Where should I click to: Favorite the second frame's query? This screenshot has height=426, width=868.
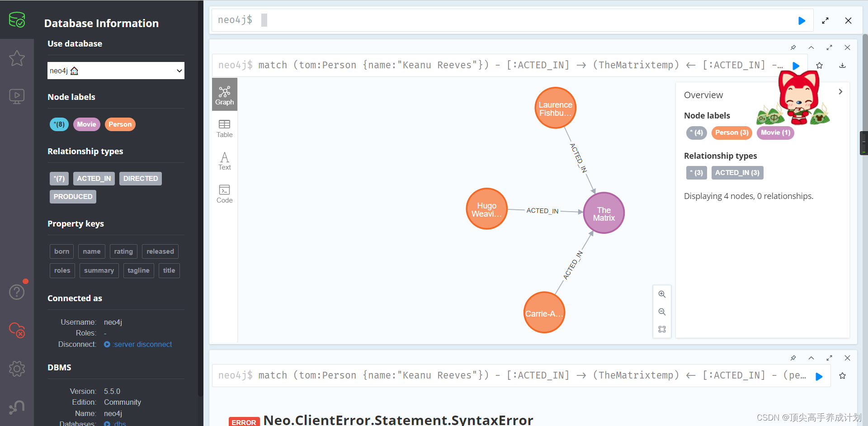(842, 376)
